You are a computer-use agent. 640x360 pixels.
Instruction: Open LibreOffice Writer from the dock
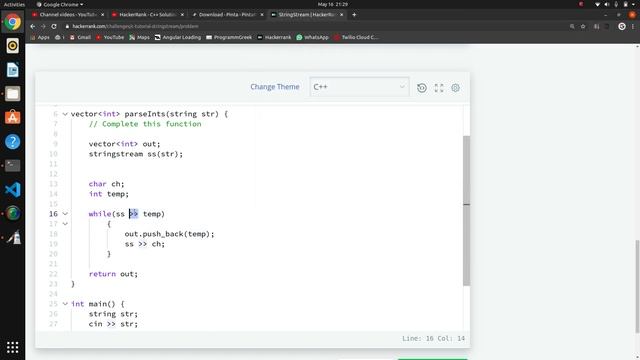pyautogui.click(x=13, y=70)
